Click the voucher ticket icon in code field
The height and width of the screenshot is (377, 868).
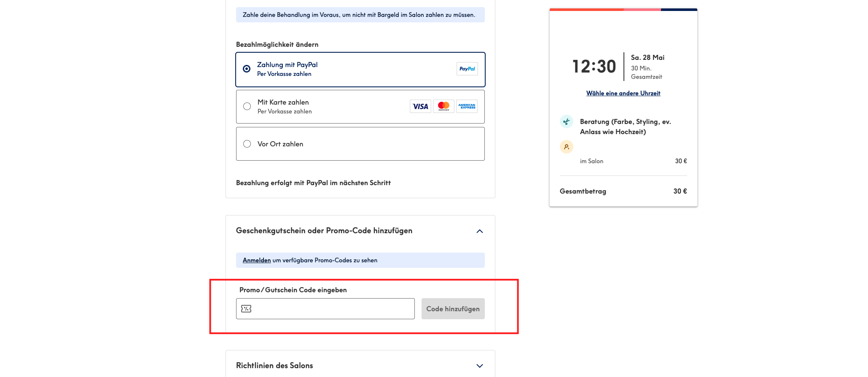coord(246,309)
